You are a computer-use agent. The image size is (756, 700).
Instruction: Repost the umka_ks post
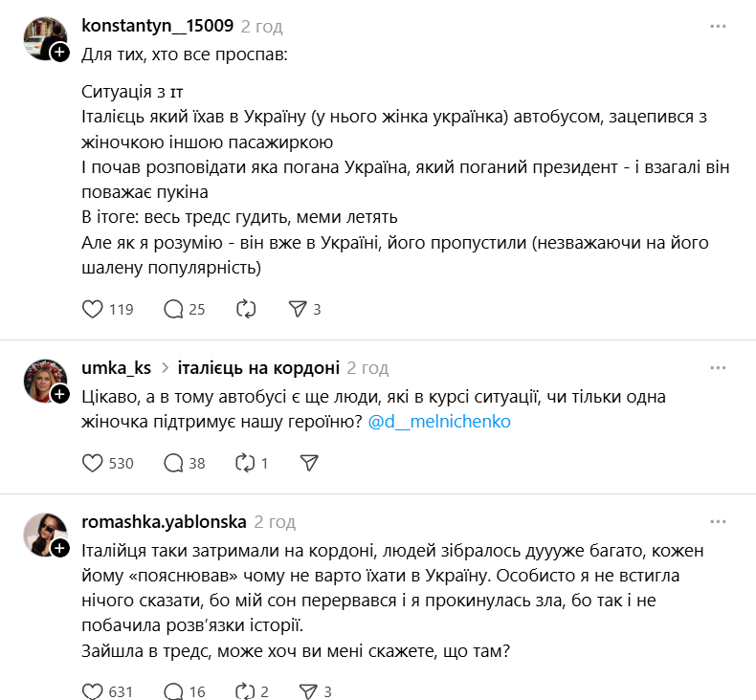click(246, 463)
